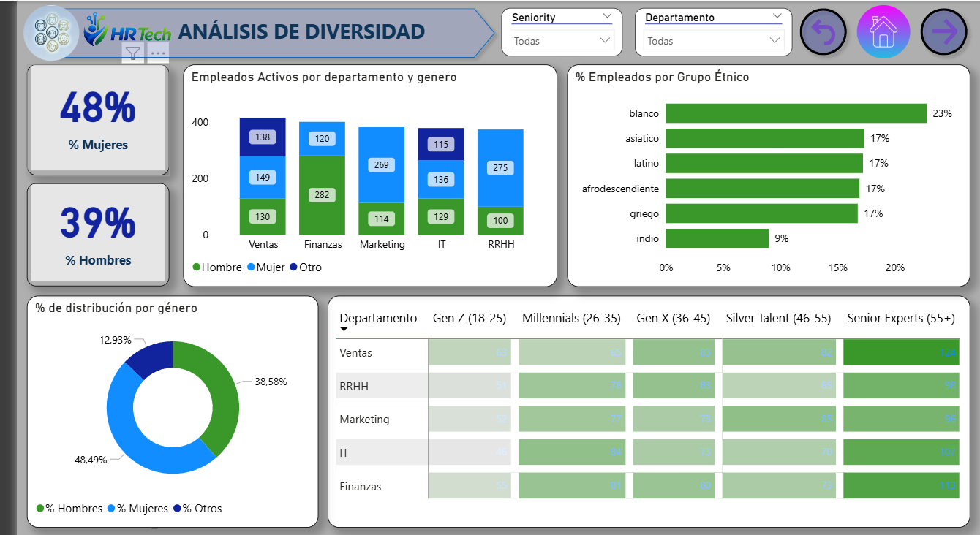Click the Marketing Hombre segment 114
This screenshot has height=535, width=980.
(x=382, y=219)
